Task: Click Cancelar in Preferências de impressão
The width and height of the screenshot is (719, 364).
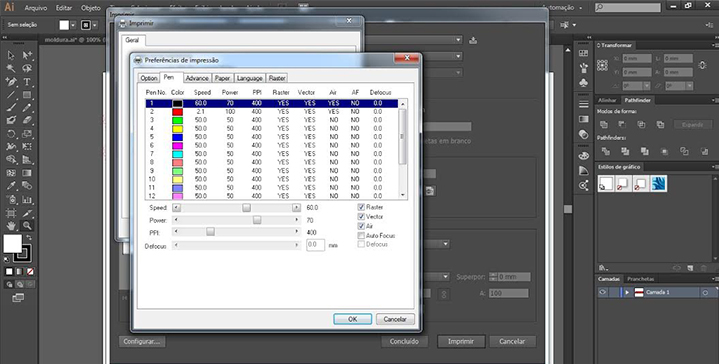Action: pos(395,319)
